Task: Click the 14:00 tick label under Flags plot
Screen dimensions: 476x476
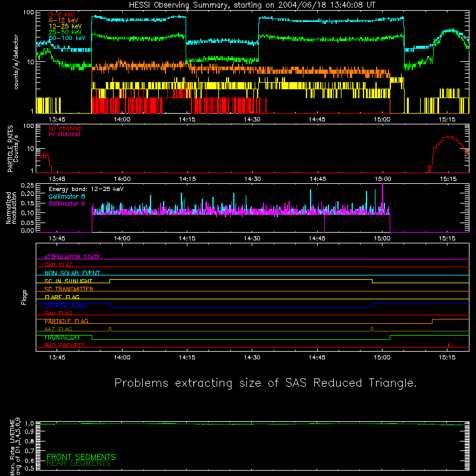Action: click(122, 358)
